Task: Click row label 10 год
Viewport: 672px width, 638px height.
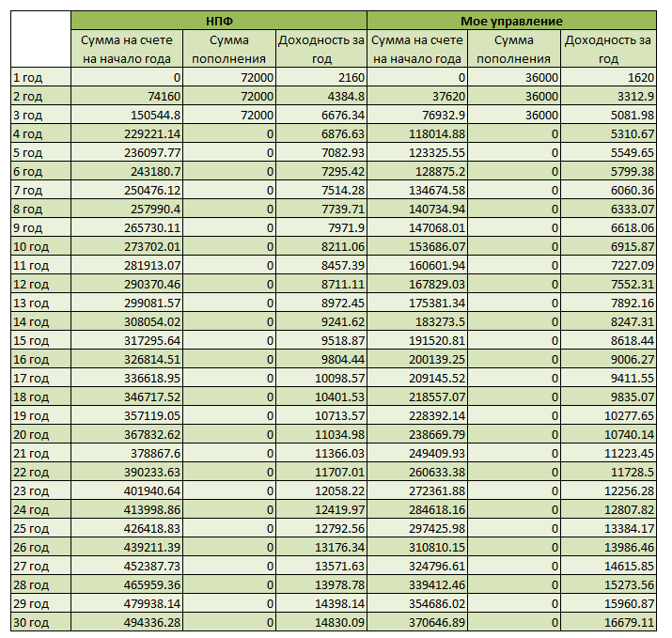Action: point(40,246)
